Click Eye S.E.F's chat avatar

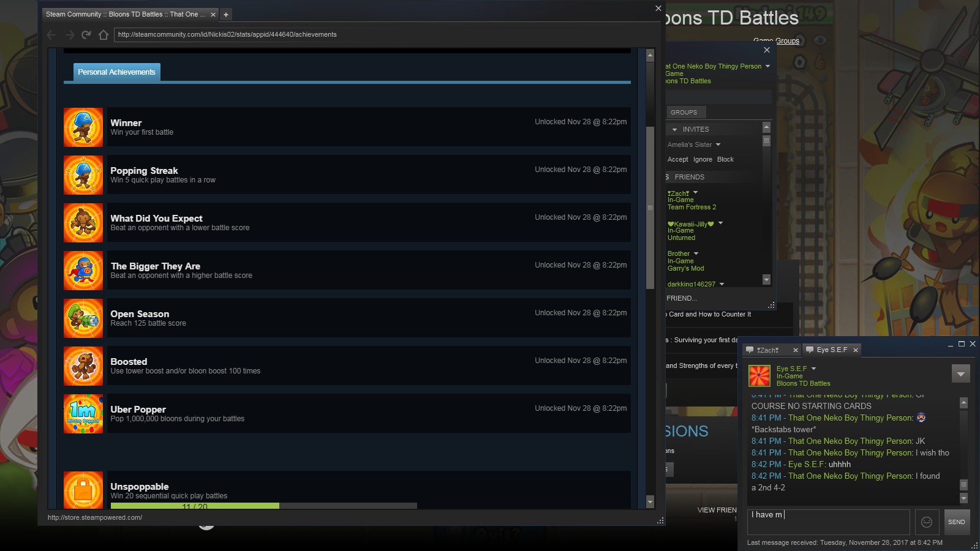[x=759, y=376]
